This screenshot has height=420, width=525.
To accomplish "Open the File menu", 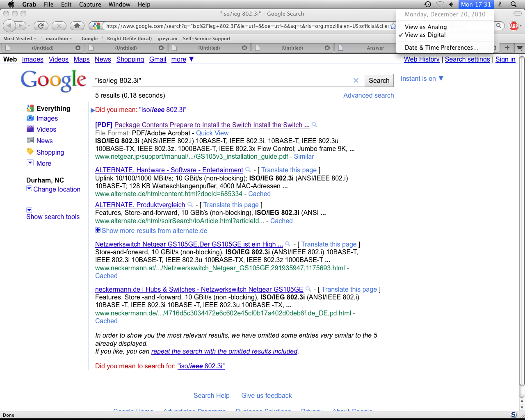I will tap(48, 4).
